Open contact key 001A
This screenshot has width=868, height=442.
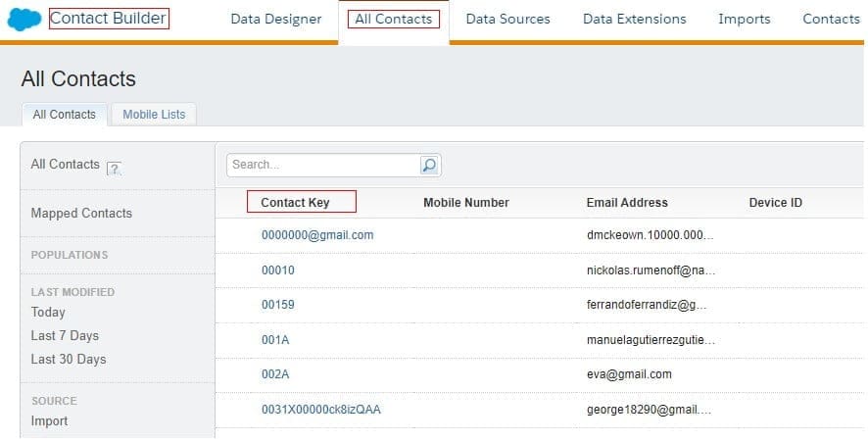pos(275,340)
